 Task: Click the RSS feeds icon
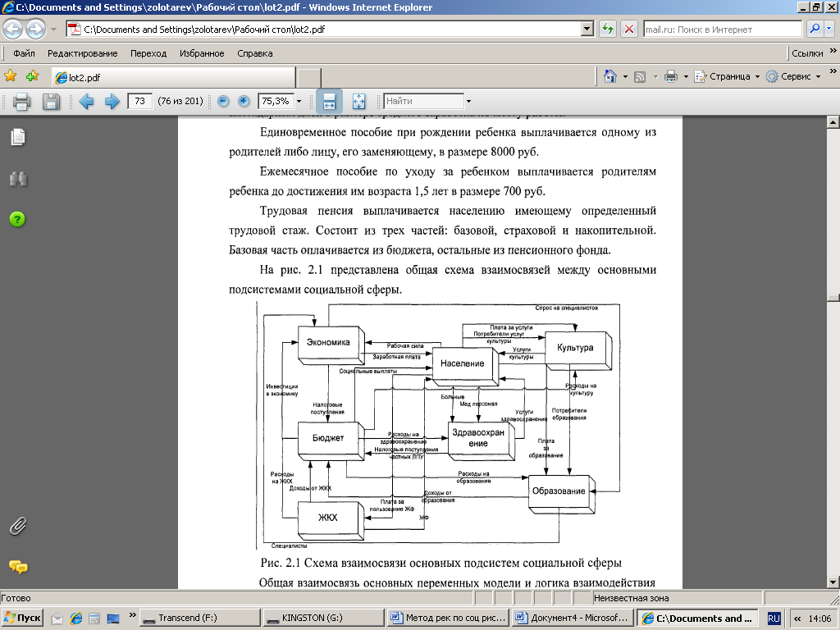(640, 76)
